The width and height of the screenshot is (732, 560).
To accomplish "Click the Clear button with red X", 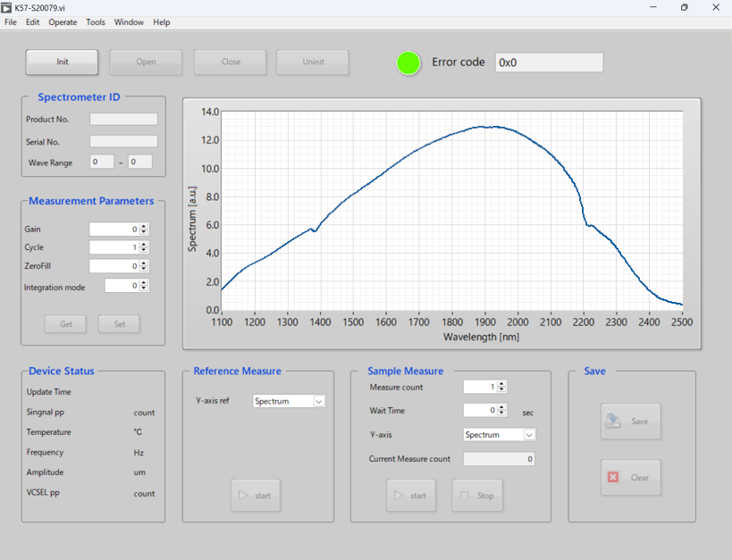I will [x=631, y=477].
